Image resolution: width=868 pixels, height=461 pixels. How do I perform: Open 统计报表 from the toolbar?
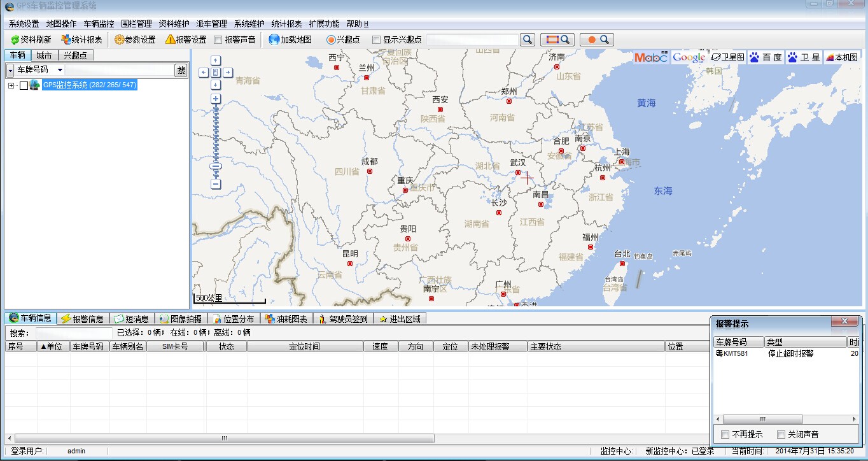coord(81,39)
